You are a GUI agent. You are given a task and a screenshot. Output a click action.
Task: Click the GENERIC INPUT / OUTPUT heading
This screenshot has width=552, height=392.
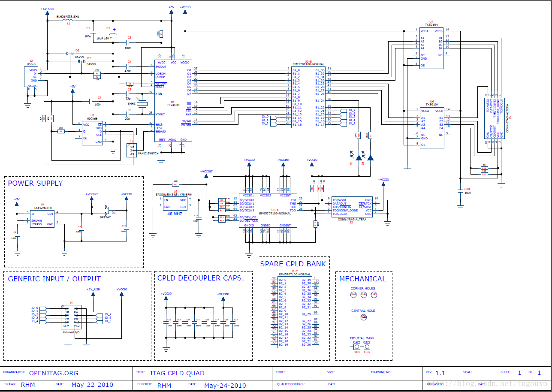point(54,279)
